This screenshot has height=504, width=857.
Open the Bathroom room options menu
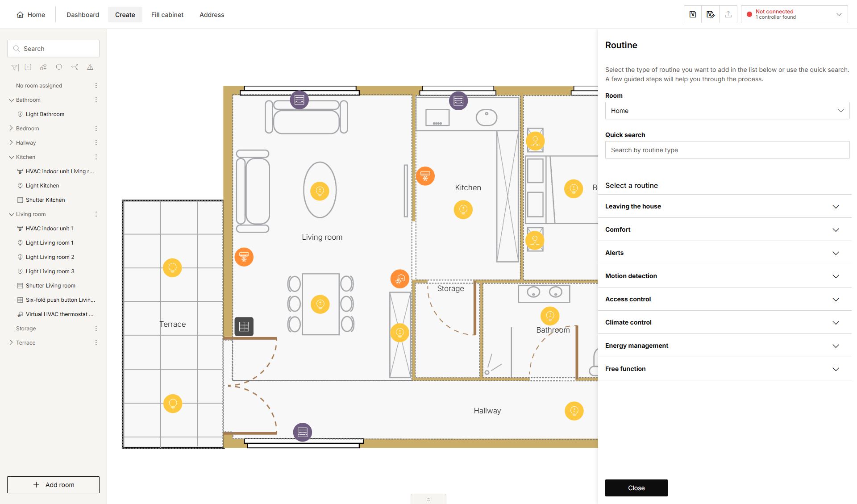pyautogui.click(x=96, y=100)
